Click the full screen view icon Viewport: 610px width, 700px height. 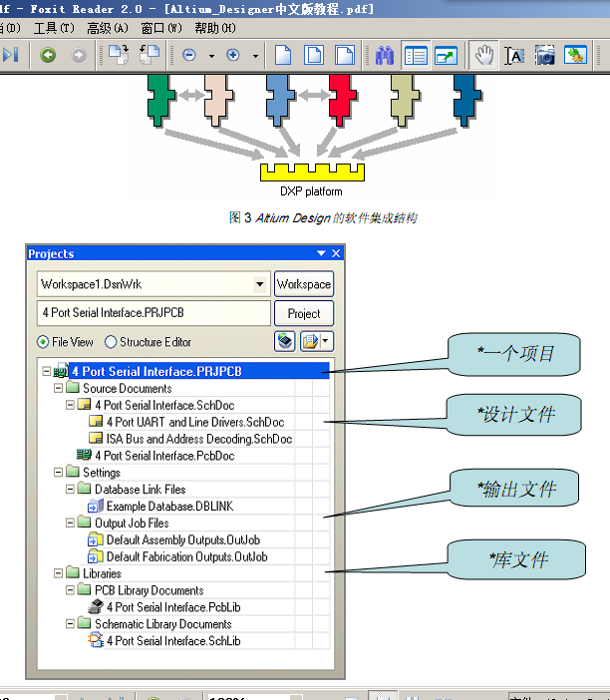[447, 56]
